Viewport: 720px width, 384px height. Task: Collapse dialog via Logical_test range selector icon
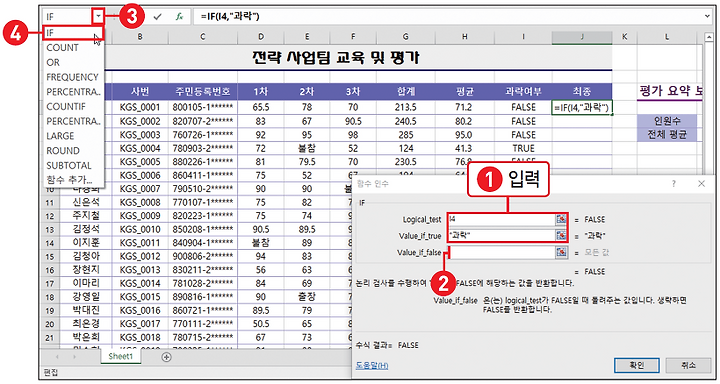click(x=561, y=220)
